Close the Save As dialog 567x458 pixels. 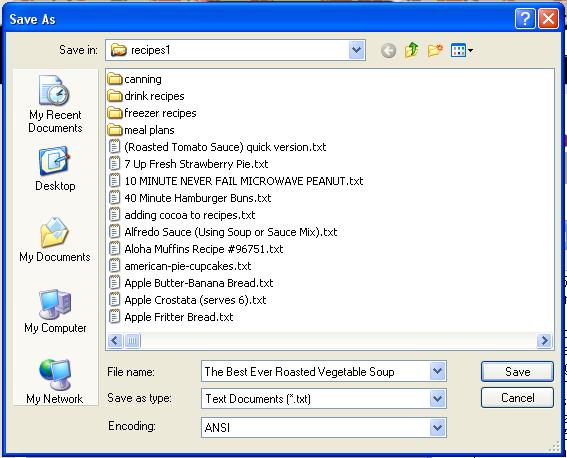point(548,18)
